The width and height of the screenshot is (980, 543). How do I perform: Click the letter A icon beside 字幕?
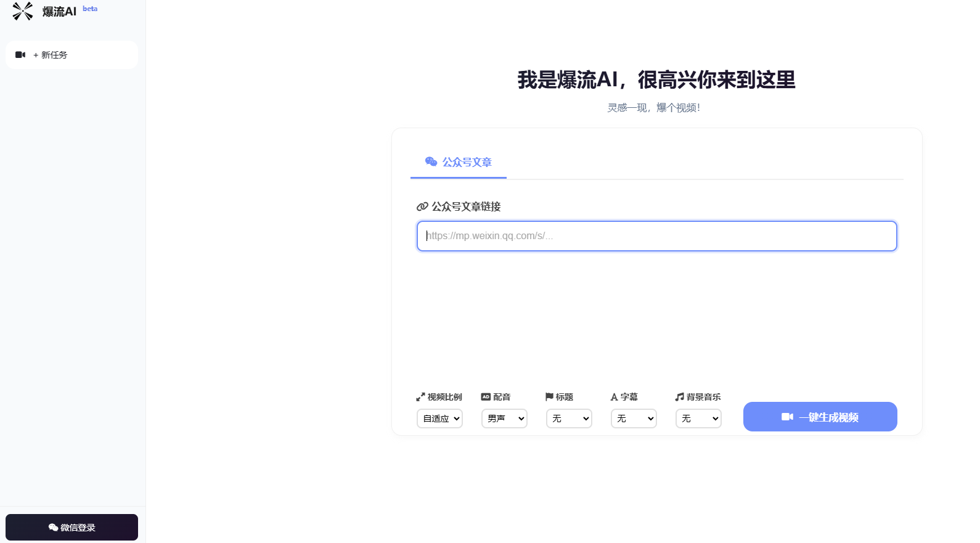[614, 397]
